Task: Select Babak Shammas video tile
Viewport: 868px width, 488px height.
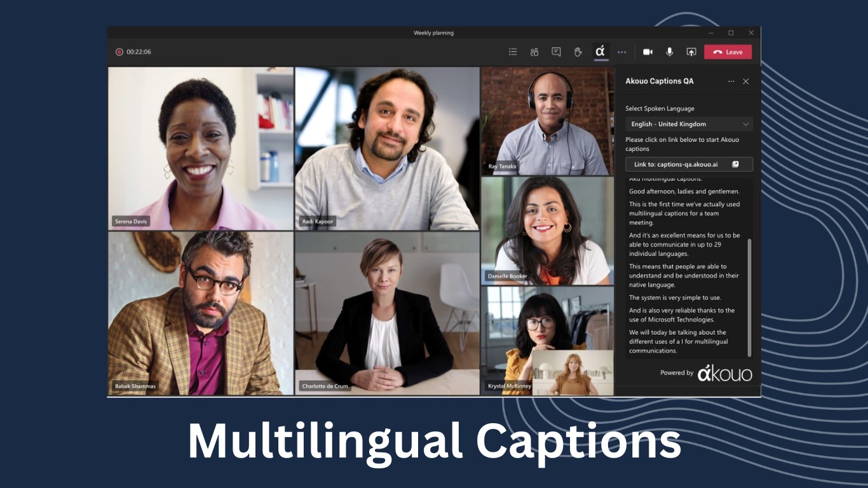Action: 201,313
